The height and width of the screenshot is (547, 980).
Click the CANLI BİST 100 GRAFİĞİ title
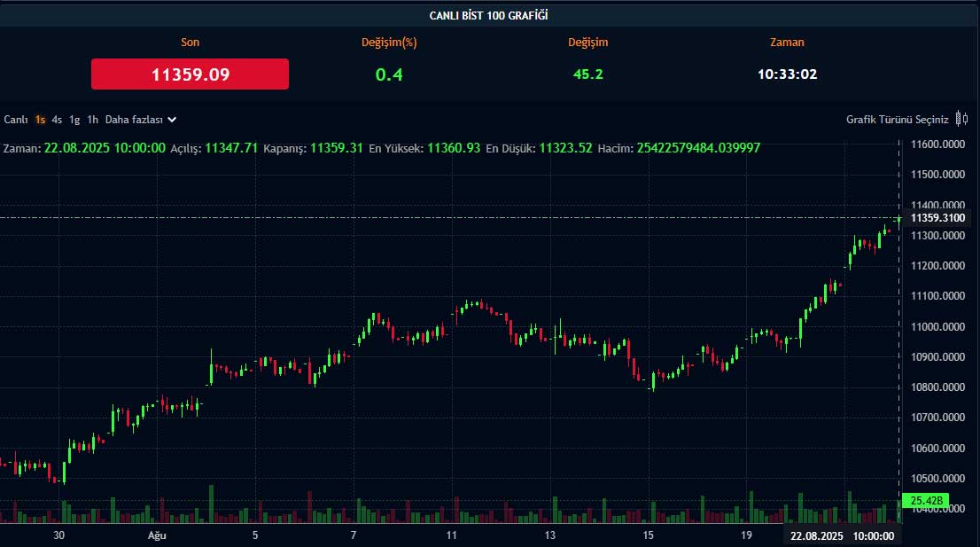click(489, 16)
